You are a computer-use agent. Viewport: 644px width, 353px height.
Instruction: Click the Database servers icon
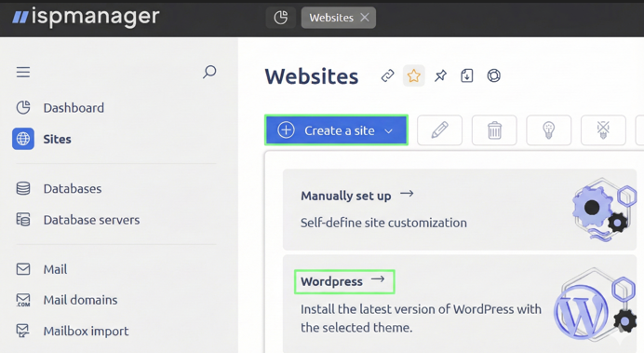23,220
